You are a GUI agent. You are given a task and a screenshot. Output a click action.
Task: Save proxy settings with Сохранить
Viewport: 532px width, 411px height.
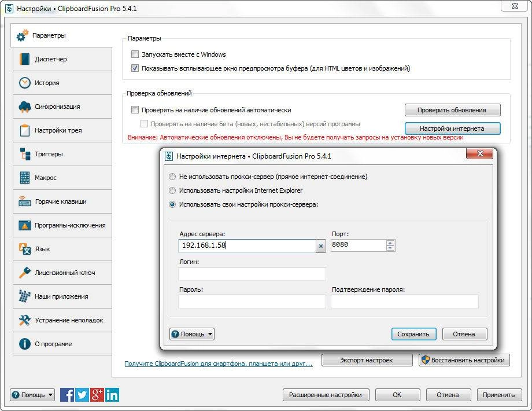[413, 334]
